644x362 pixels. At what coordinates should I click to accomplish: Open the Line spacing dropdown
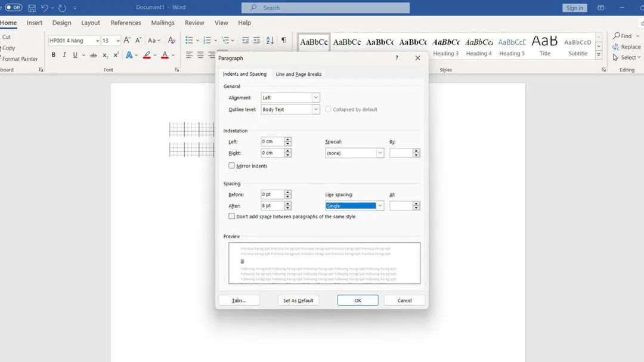380,206
